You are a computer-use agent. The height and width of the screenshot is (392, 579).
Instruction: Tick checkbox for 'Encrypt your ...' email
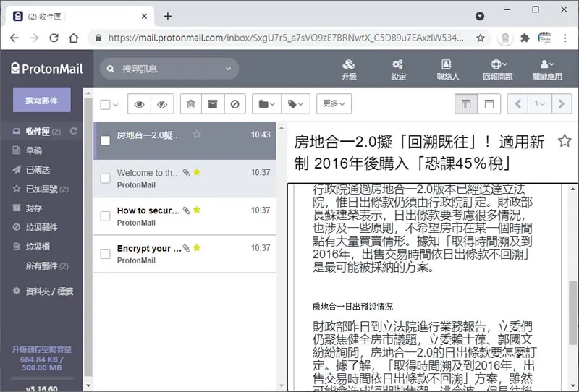(x=105, y=254)
